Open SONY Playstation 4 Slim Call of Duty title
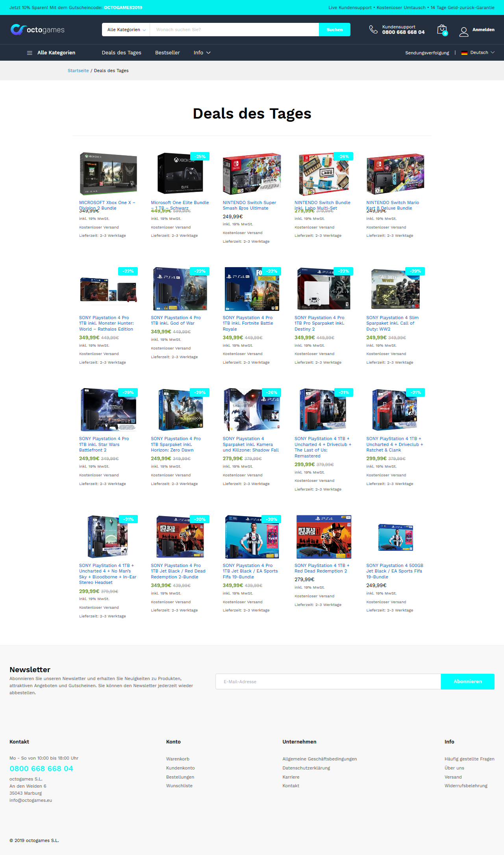The width and height of the screenshot is (504, 855). pyautogui.click(x=392, y=323)
